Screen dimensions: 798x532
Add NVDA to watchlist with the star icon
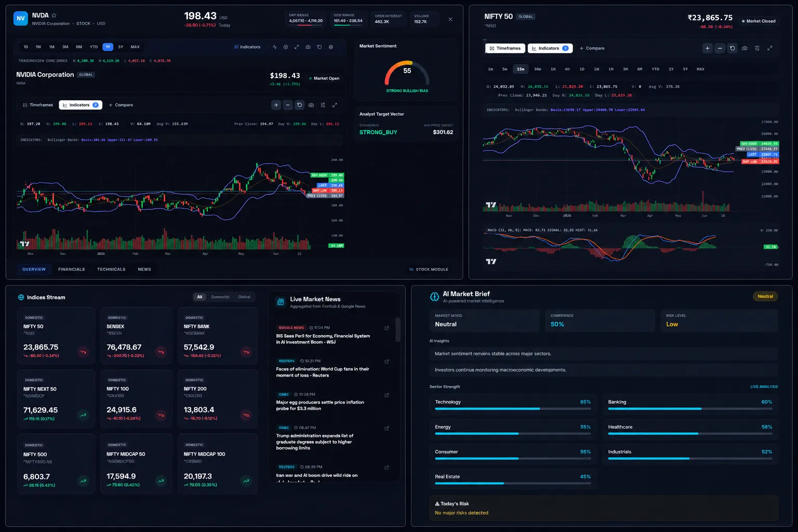coord(54,15)
